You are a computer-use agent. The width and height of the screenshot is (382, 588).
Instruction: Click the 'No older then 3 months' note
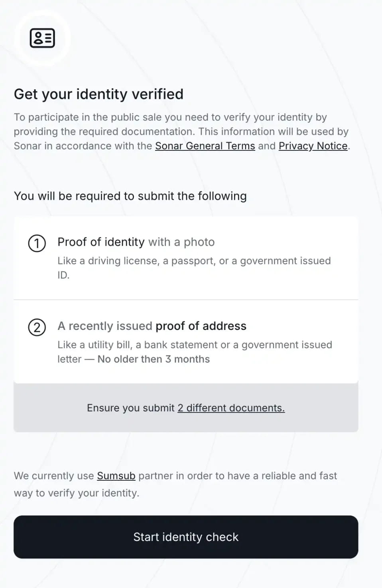click(x=154, y=359)
